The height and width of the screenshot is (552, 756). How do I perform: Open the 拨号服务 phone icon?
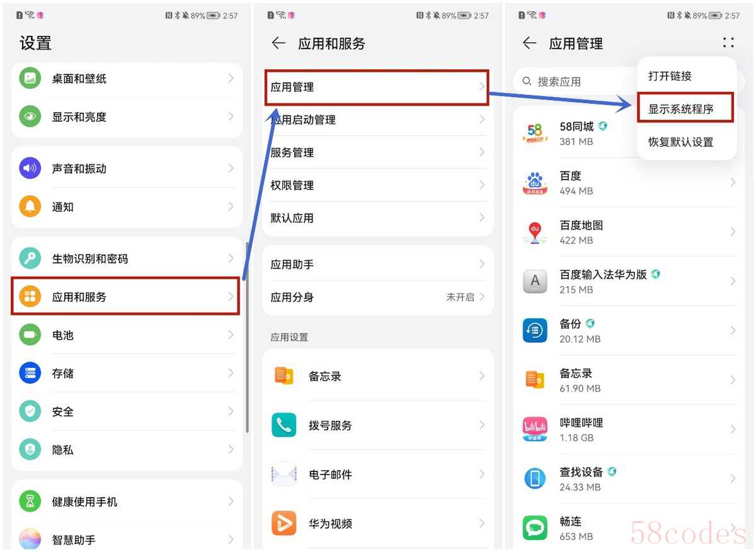[x=284, y=425]
